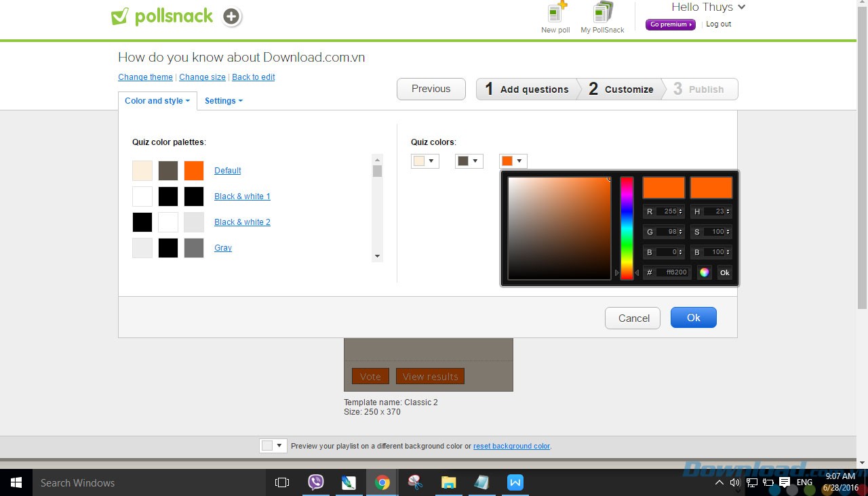The height and width of the screenshot is (496, 868).
Task: Click the orange swatch in Default palette
Action: point(194,171)
